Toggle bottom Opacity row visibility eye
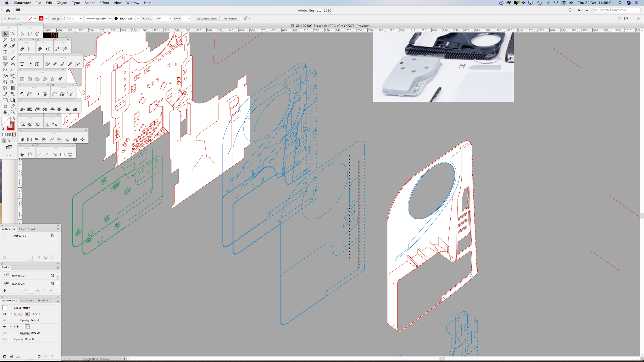Viewport: 644px width, 362px height. (4, 339)
